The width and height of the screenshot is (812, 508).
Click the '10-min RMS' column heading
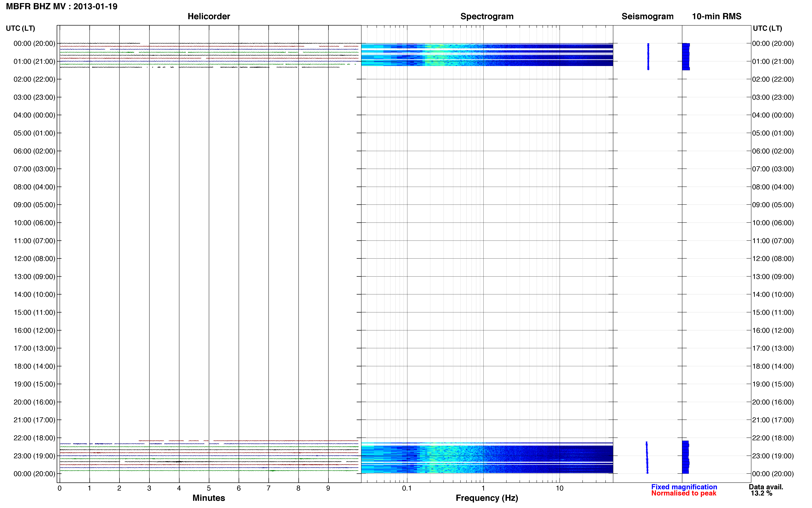click(x=716, y=16)
